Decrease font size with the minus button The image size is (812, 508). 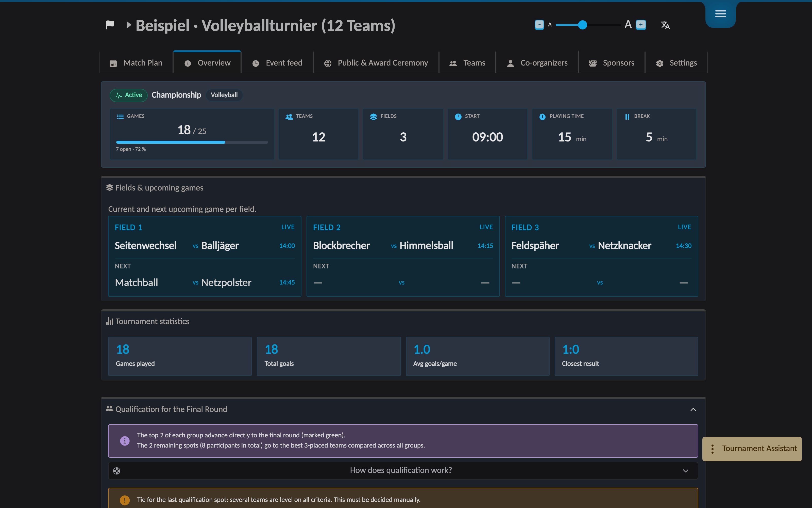(x=539, y=25)
